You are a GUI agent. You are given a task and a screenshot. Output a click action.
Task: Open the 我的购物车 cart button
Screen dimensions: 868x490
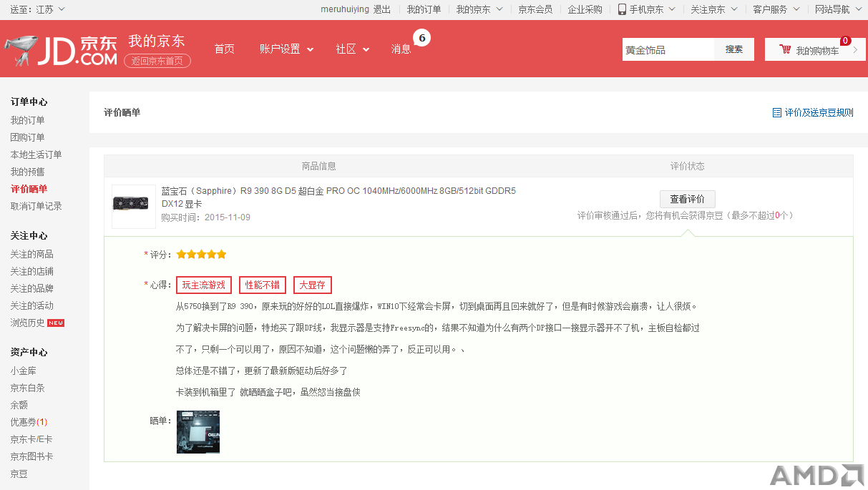tap(815, 49)
